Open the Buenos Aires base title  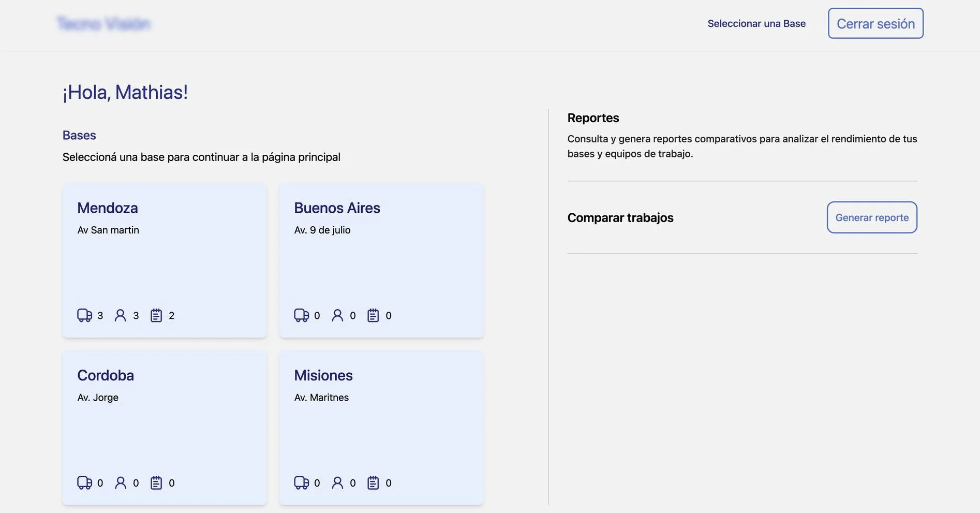pyautogui.click(x=337, y=208)
